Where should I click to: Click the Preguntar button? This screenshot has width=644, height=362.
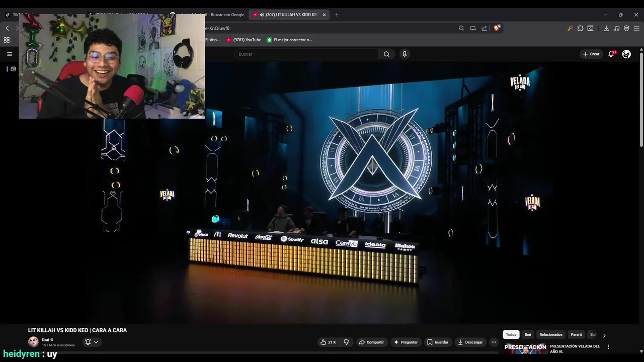click(x=406, y=342)
